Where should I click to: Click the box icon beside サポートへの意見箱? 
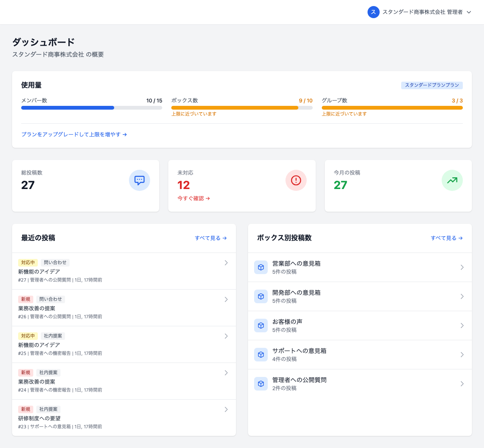[x=261, y=355]
